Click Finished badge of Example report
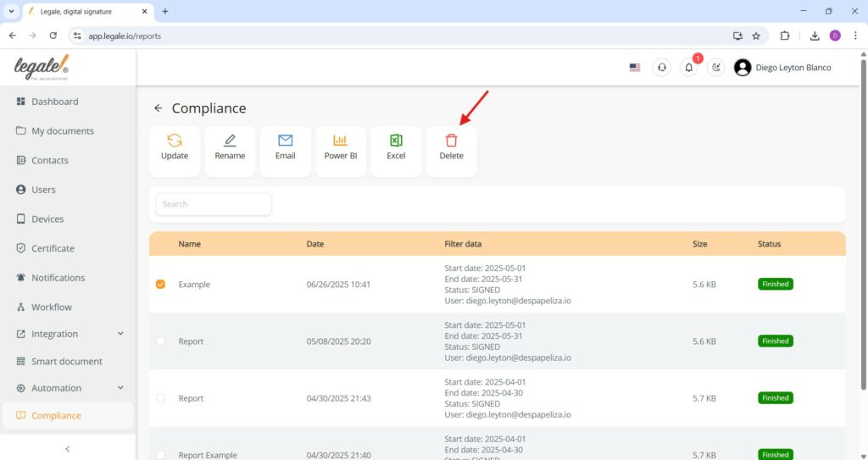The height and width of the screenshot is (460, 868). pyautogui.click(x=775, y=284)
